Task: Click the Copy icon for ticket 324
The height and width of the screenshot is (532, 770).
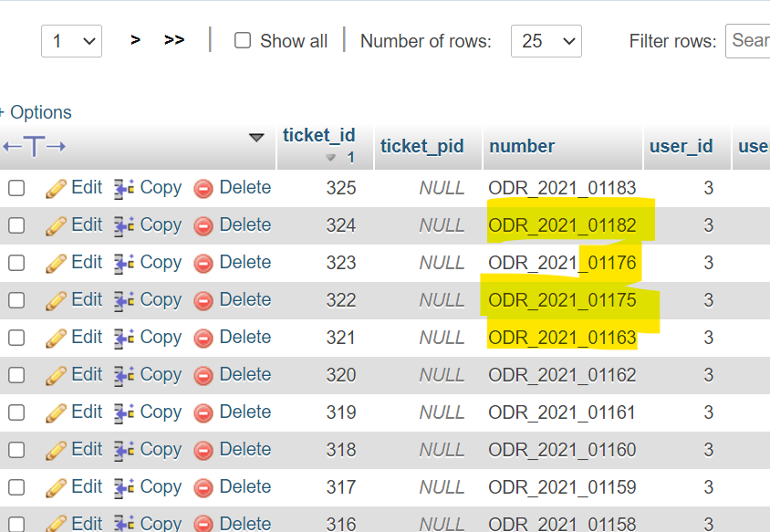Action: coord(124,225)
